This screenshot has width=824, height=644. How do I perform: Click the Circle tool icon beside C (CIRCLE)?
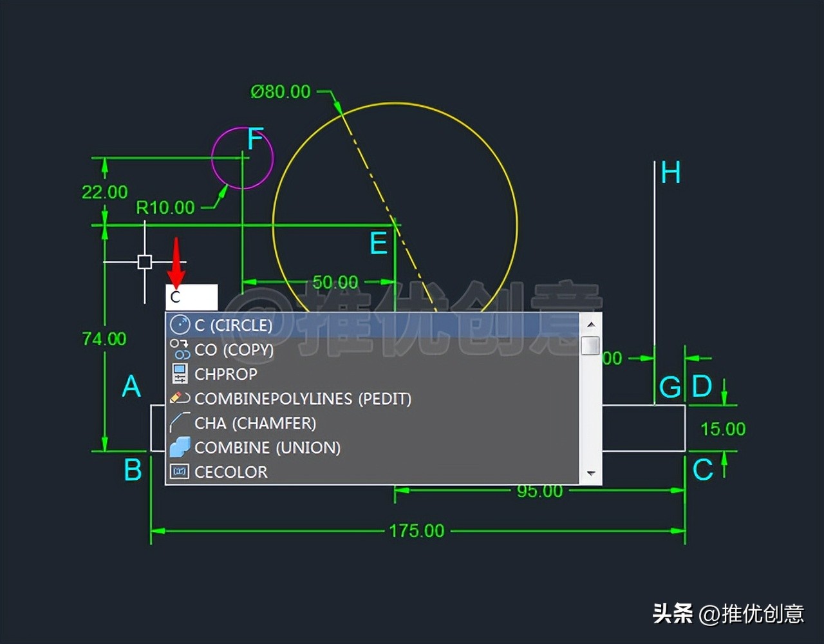point(181,325)
